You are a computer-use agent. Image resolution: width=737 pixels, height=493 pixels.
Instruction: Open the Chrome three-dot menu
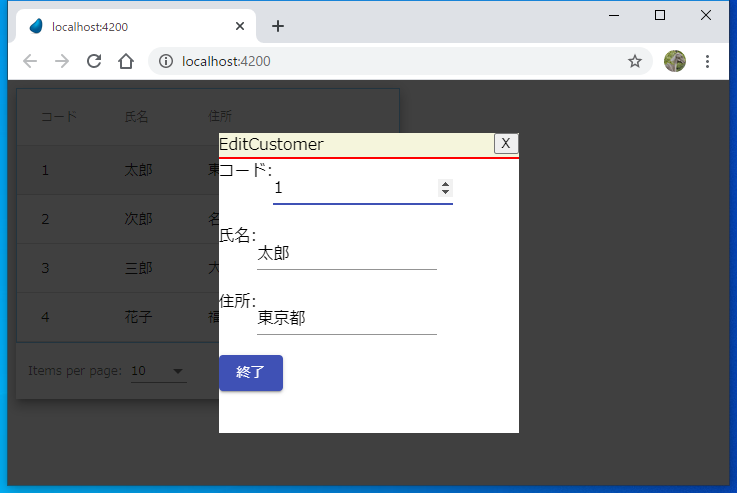point(708,61)
